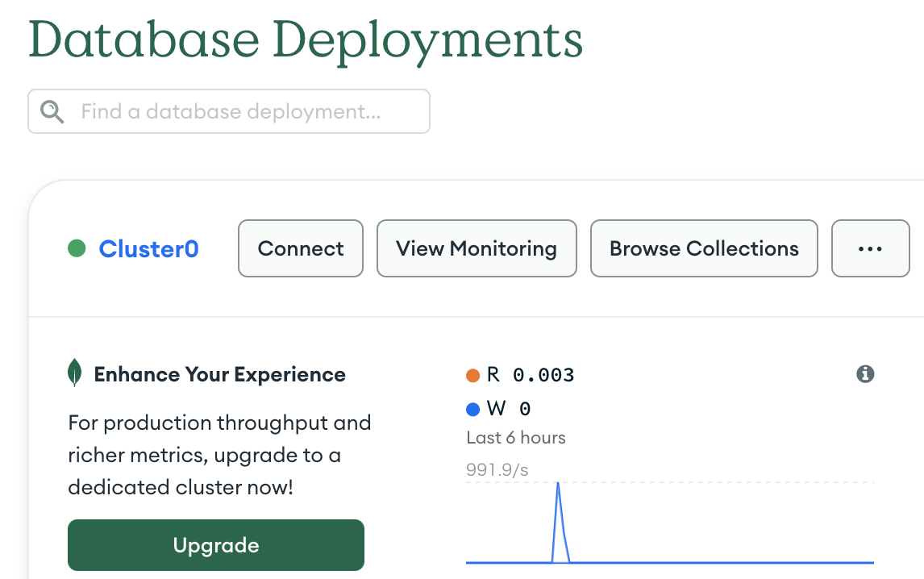Focus the Find a database deployment field

pos(229,111)
